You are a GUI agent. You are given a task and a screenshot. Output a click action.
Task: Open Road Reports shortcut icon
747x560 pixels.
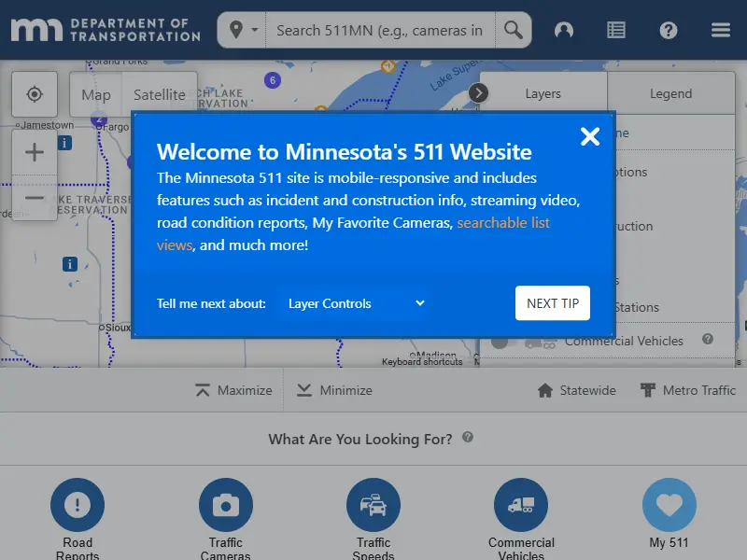pyautogui.click(x=78, y=505)
